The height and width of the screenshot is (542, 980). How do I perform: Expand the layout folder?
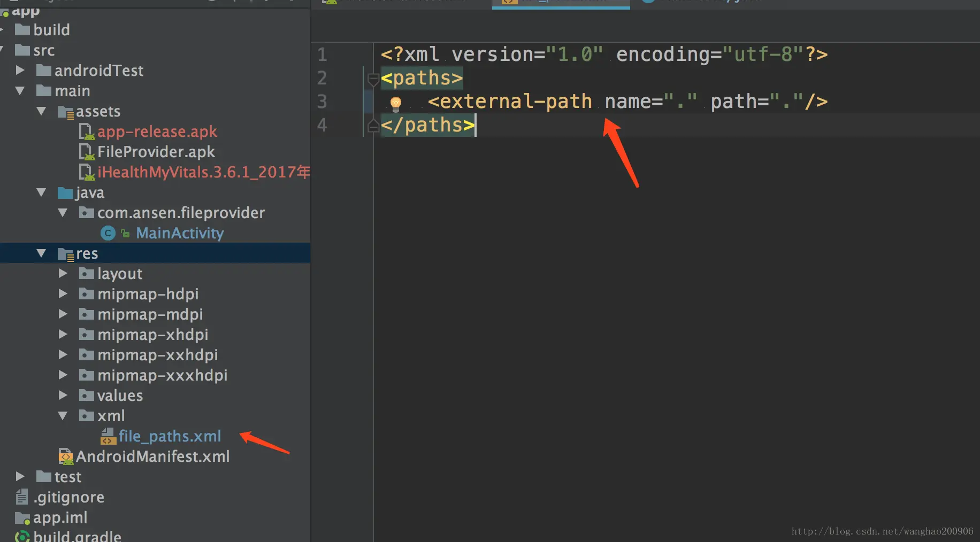(63, 273)
